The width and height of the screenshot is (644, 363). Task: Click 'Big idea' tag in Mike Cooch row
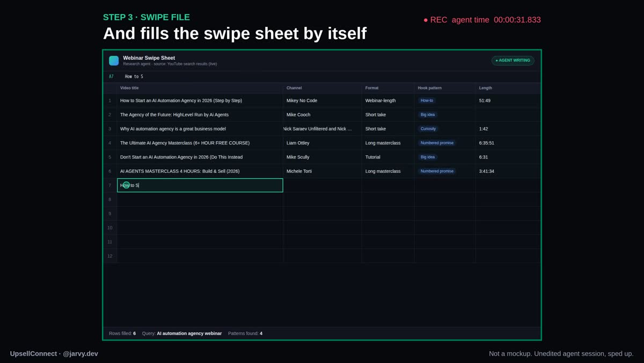[428, 115]
